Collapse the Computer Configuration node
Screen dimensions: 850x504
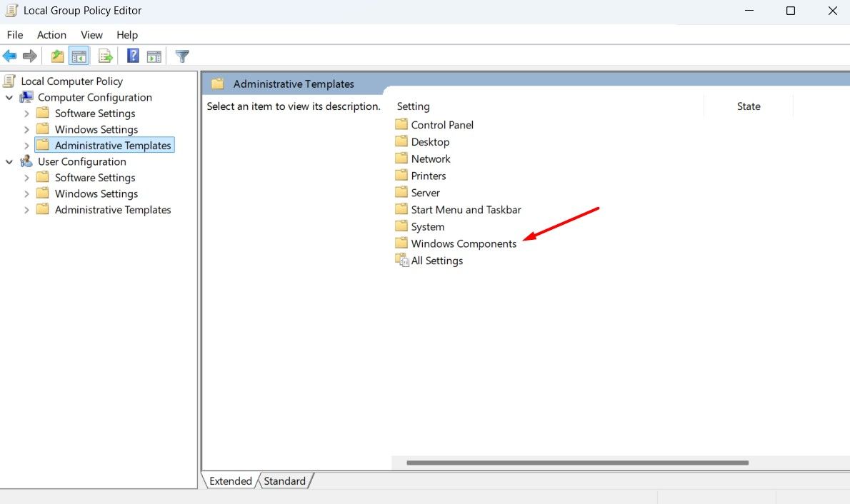[9, 98]
